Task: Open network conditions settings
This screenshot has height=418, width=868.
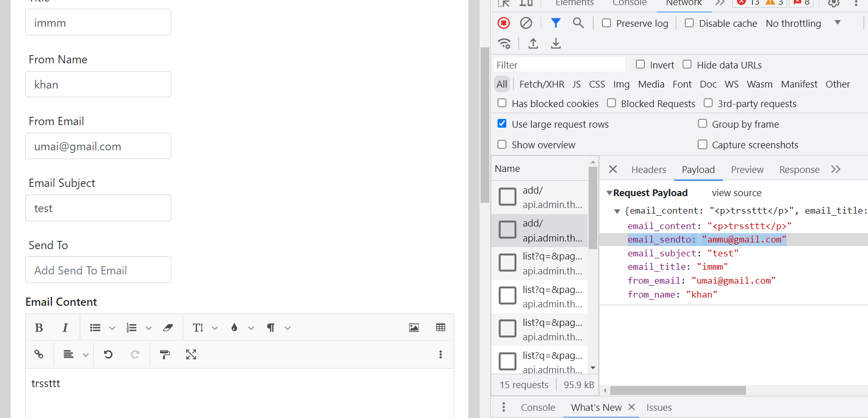Action: (505, 44)
